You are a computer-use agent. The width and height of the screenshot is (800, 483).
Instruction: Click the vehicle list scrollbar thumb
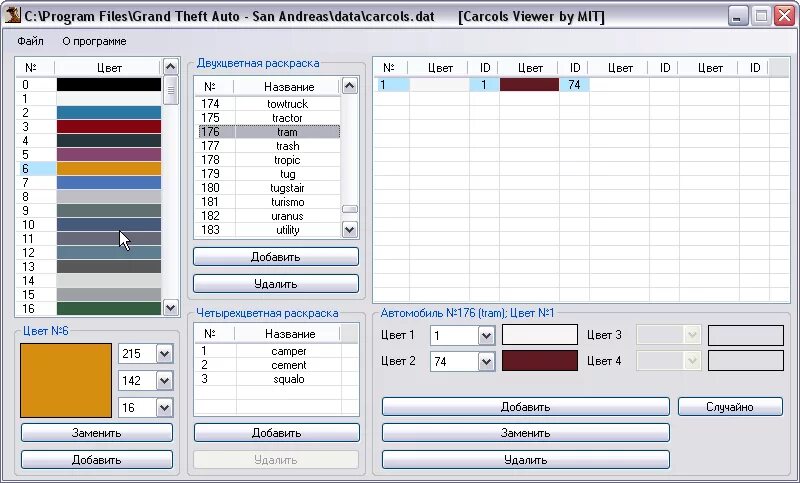(349, 209)
